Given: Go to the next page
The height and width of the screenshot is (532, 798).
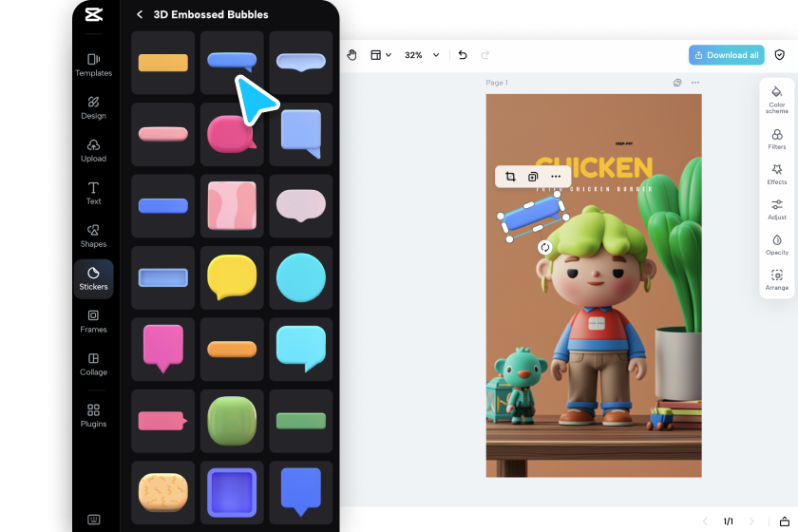Looking at the screenshot, I should [x=751, y=522].
